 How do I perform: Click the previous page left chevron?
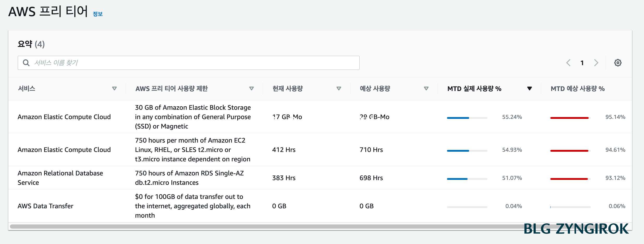click(568, 63)
